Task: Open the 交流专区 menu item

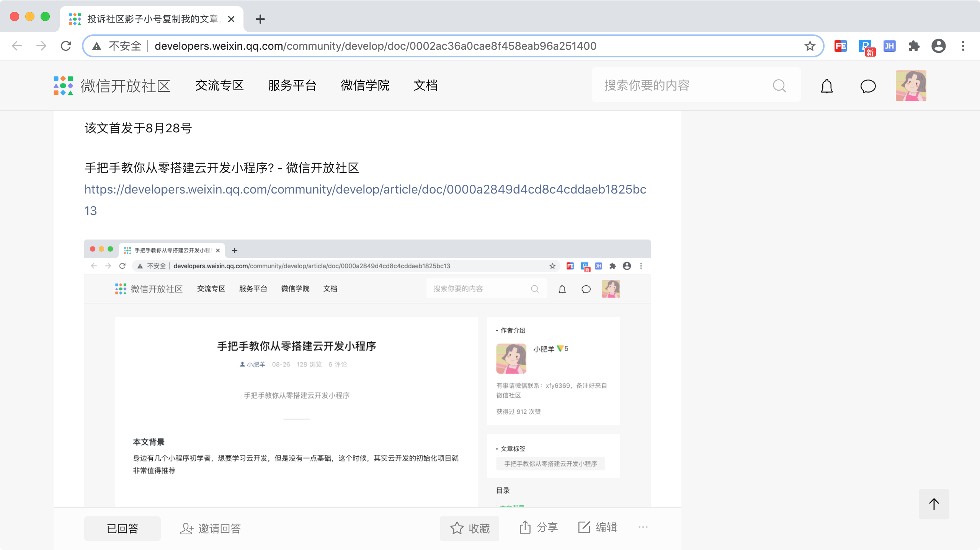Action: 219,86
